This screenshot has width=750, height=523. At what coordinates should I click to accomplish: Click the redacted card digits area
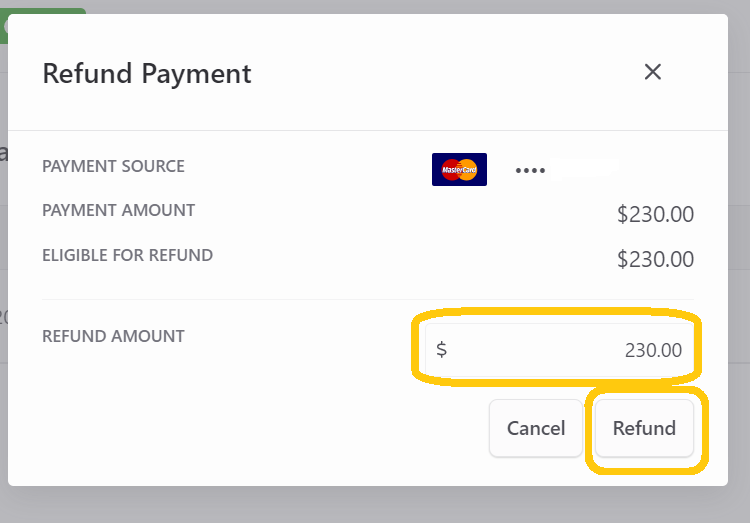coord(585,169)
